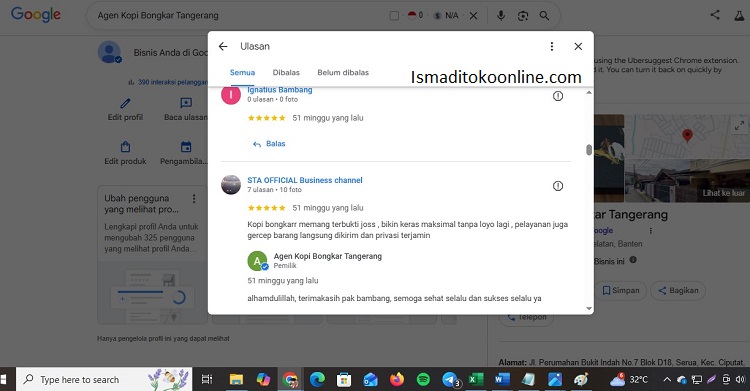Open Paint from taskbar
Screen dimensions: 750x391
[x=581, y=380]
